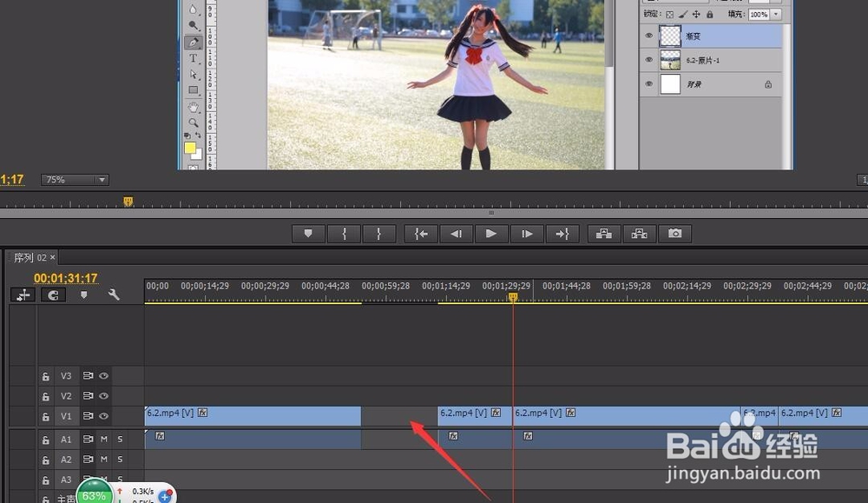Click the Lift button
Image resolution: width=868 pixels, height=503 pixels.
pos(604,234)
